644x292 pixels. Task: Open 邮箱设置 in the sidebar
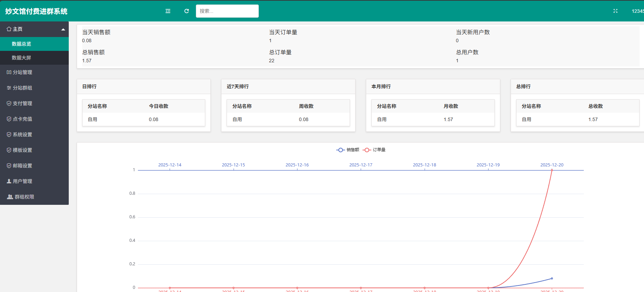click(x=22, y=166)
